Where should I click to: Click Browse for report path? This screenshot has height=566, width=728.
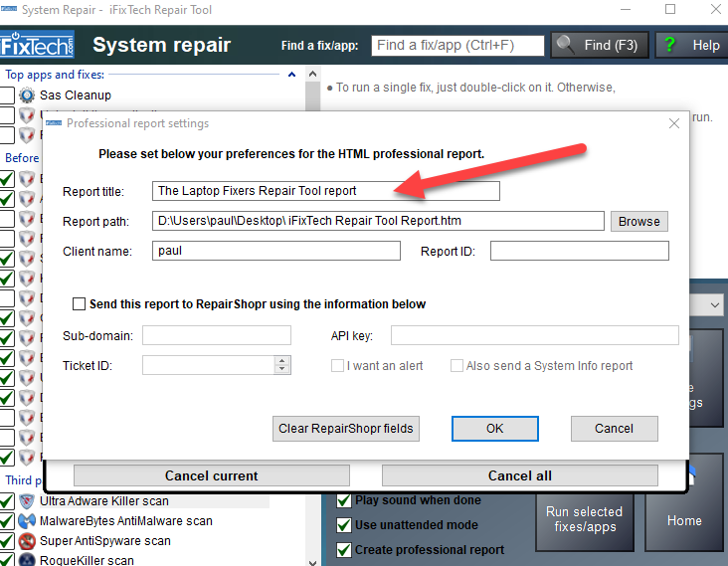coord(638,222)
